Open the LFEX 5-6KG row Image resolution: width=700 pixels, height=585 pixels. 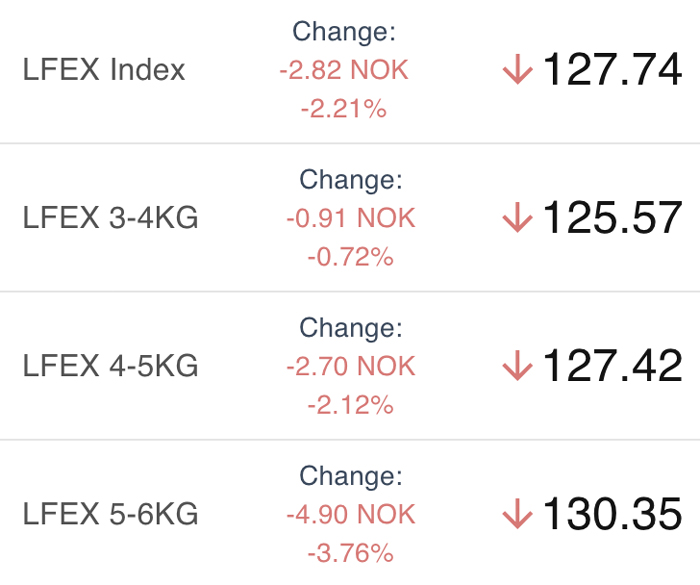point(350,514)
